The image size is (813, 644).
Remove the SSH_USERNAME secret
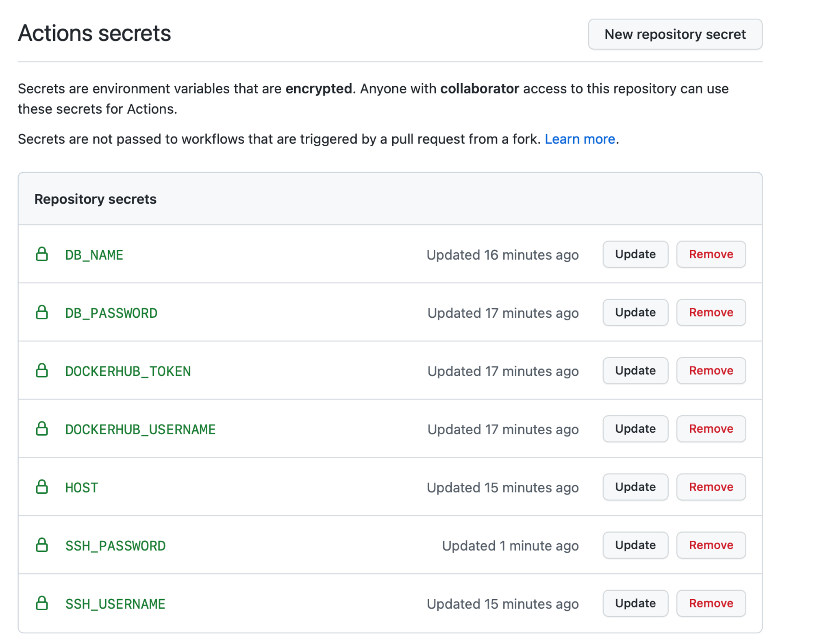[x=711, y=603]
